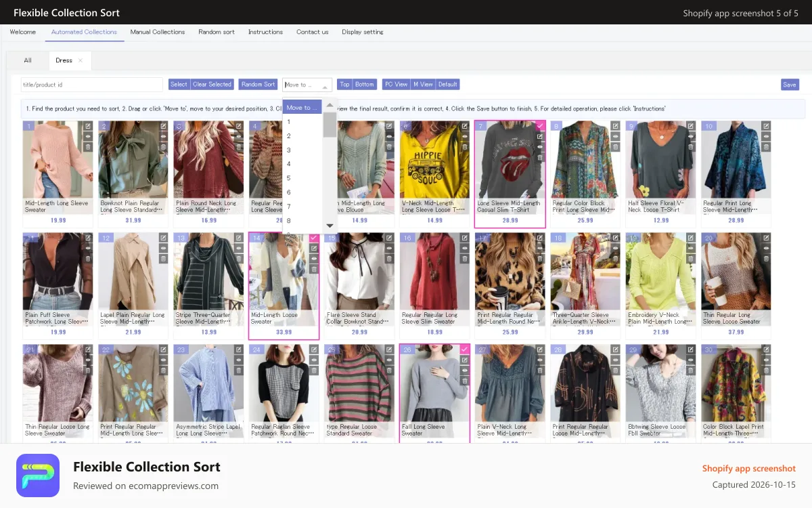Click edit icon on Regular Raglan Sleeve card 24
Image resolution: width=812 pixels, height=508 pixels.
point(314,350)
